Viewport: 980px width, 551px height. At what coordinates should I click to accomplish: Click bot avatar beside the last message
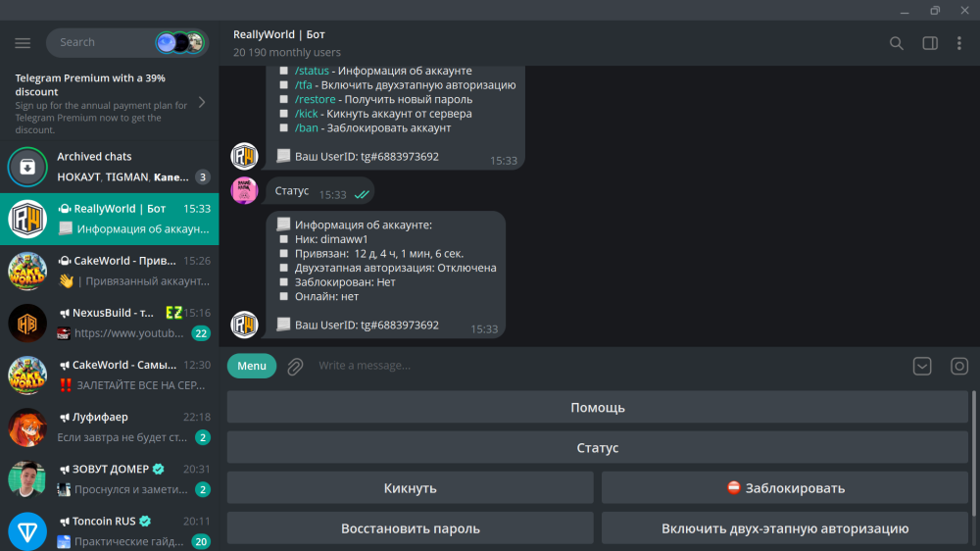(244, 325)
